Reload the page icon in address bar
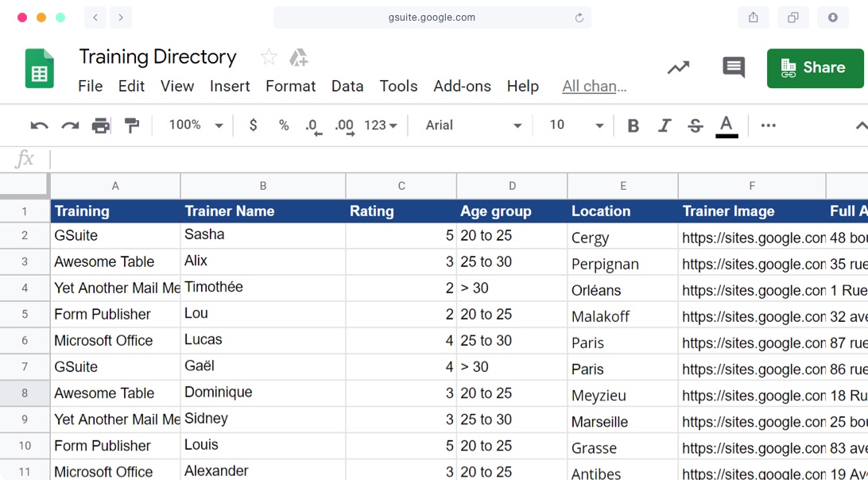 tap(579, 17)
